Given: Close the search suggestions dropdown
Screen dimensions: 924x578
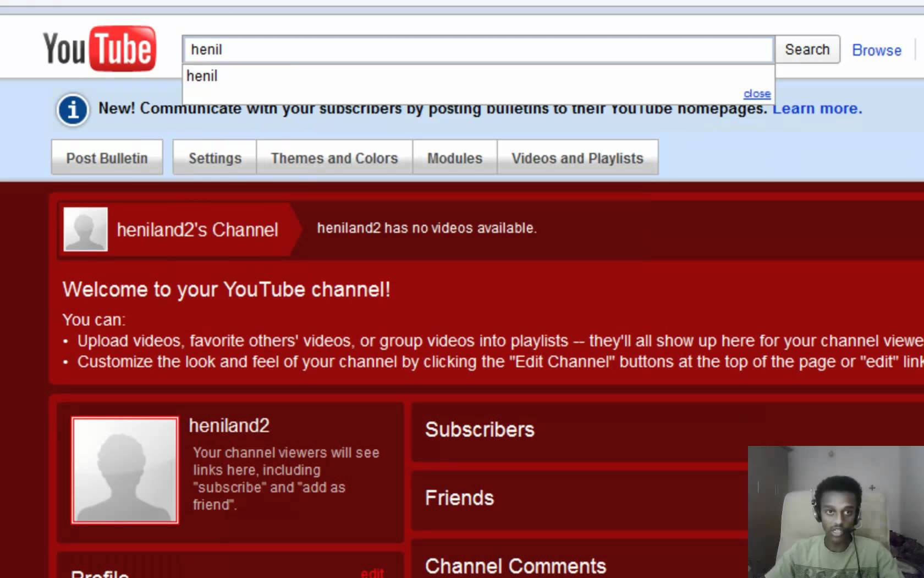Looking at the screenshot, I should 757,94.
